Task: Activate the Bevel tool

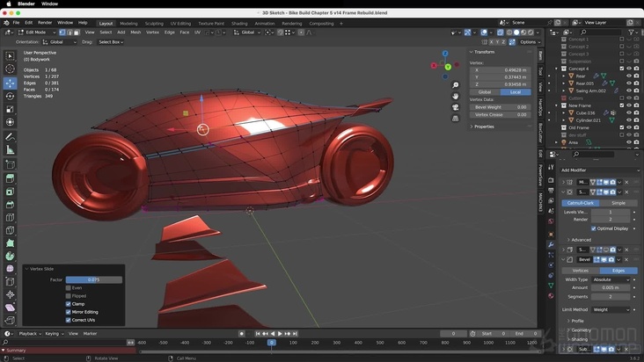Action: pyautogui.click(x=11, y=205)
